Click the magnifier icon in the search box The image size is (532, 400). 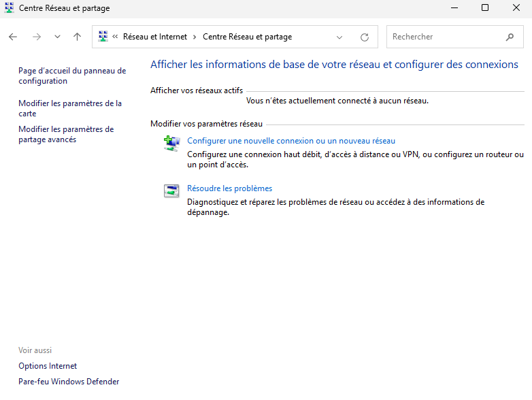coord(510,37)
